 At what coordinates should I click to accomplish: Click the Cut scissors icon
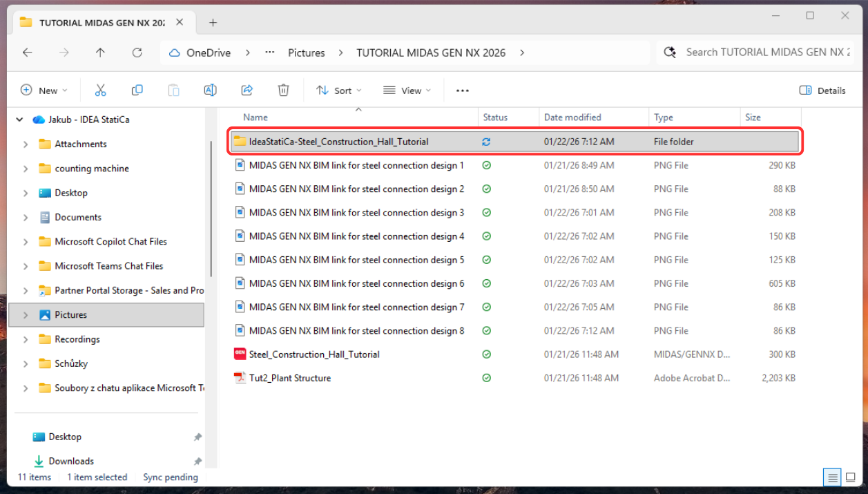tap(100, 91)
